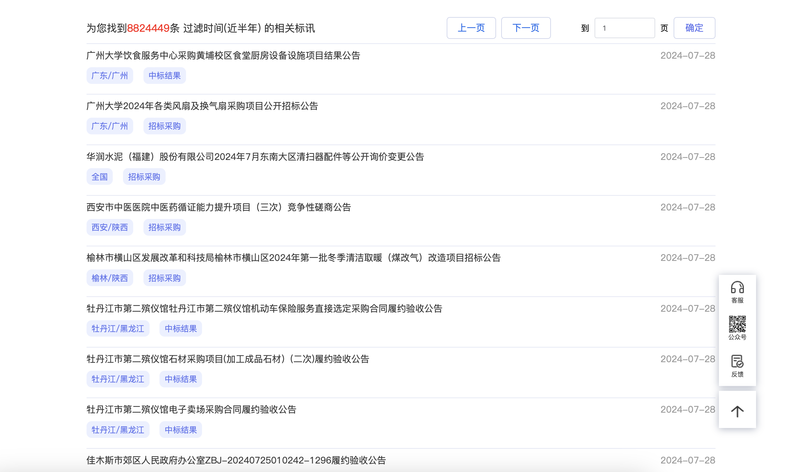The width and height of the screenshot is (800, 472).
Task: Open 华润水泥（福建）清扫器配件 inquiry change notice
Action: coord(255,157)
